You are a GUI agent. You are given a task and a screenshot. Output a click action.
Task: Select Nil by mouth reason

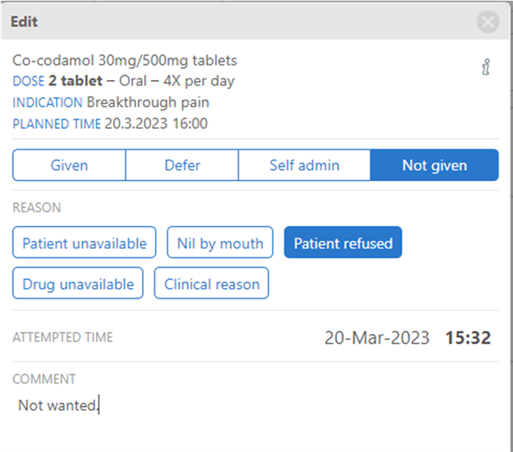tap(220, 243)
